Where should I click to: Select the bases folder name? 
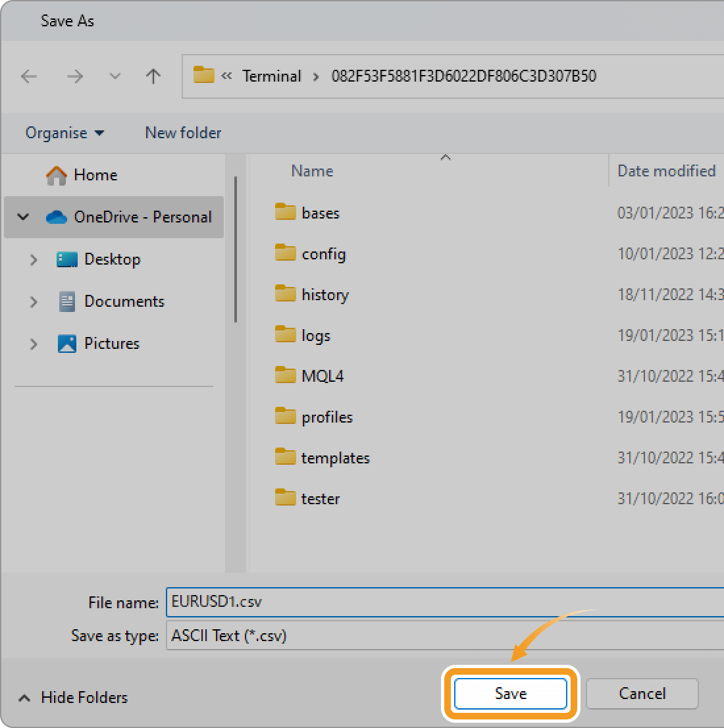321,213
